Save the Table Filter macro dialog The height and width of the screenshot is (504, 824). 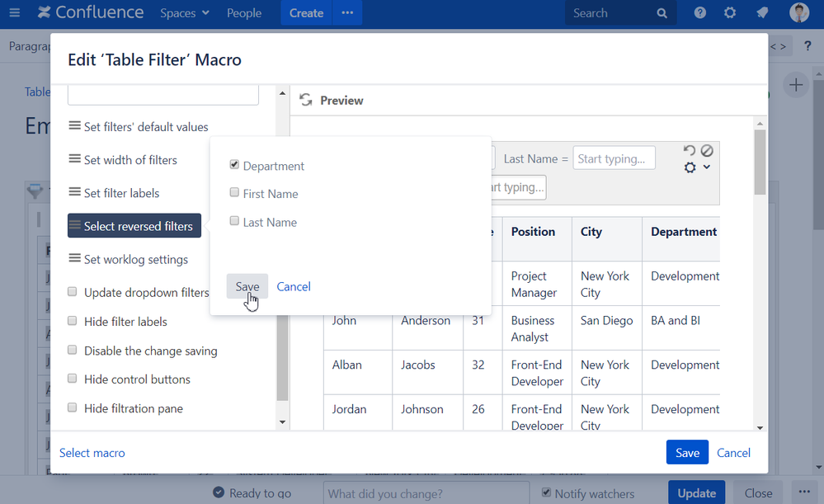pos(687,452)
